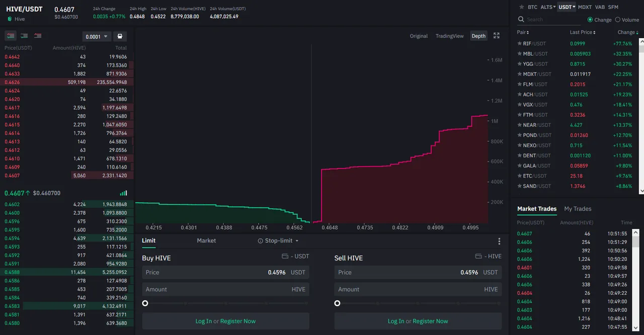Open the Market Trades tab
This screenshot has width=644, height=335.
537,209
